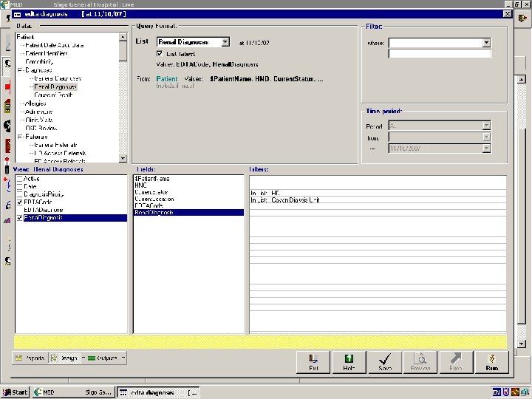Switch to MED Sligo taskbar window
The height and width of the screenshot is (399, 532).
click(73, 392)
